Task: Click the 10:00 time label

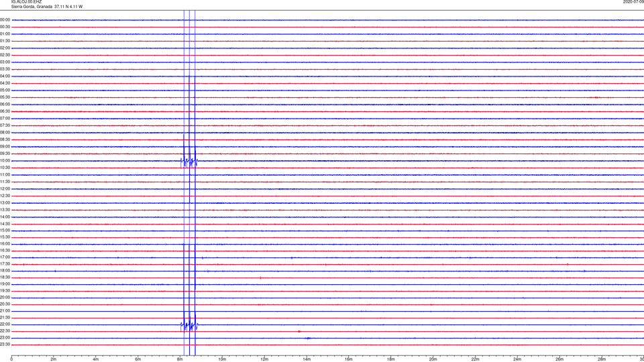Action: coord(5,161)
